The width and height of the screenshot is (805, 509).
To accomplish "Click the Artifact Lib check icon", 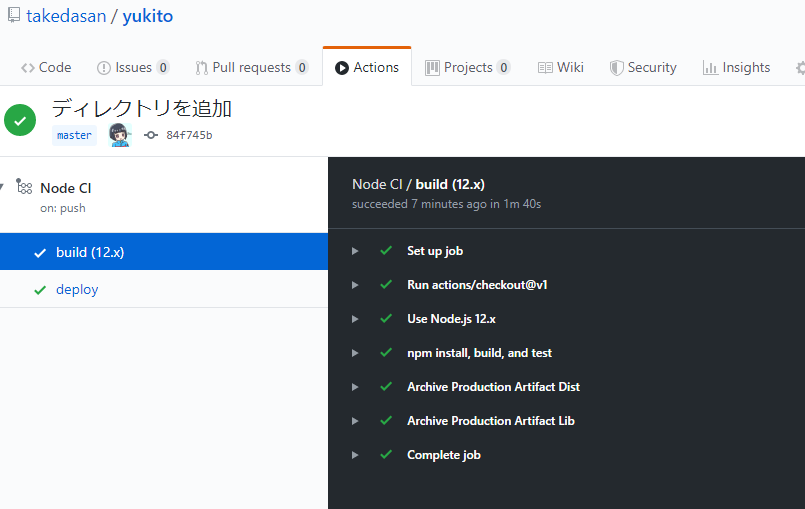I will [386, 420].
